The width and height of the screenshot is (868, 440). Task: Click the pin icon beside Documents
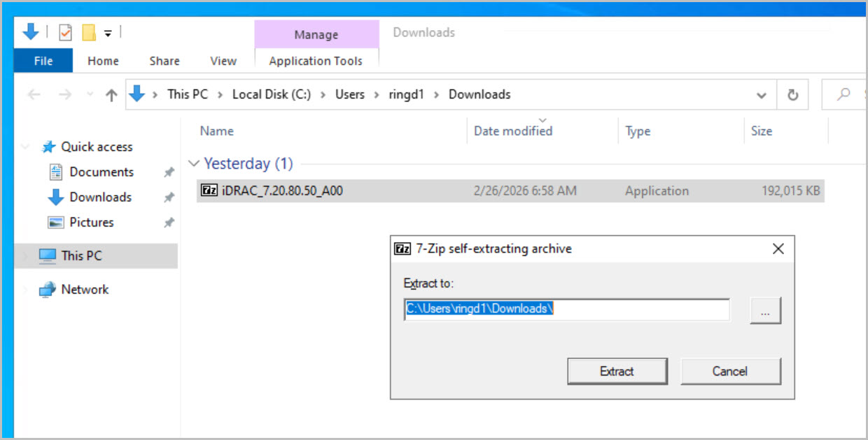(169, 172)
